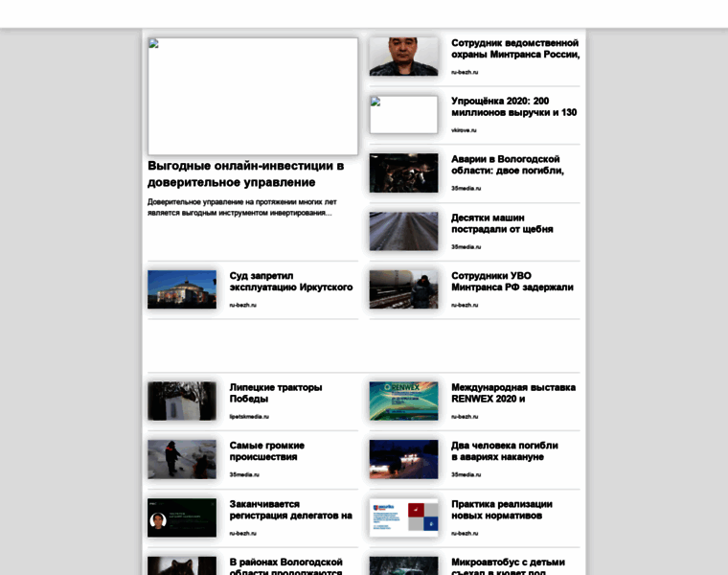Open article 'Сотрудник ведомственной охраны Минтранса России'
Viewport: 728px width, 575px height.
point(515,49)
